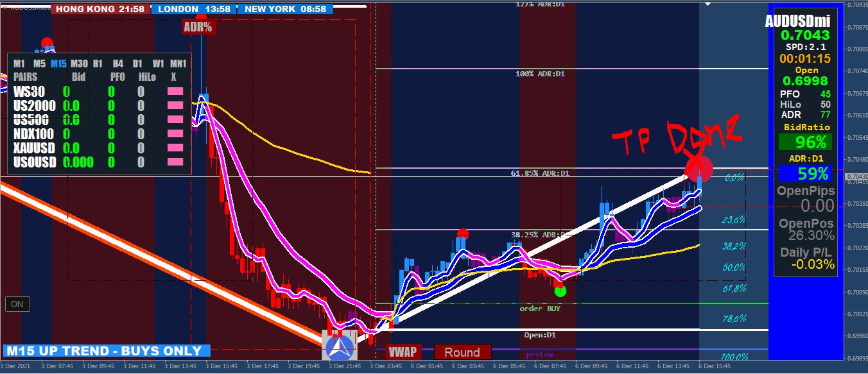This screenshot has width=868, height=374.
Task: Click the 100% ADR:D1 level label
Action: tap(540, 74)
